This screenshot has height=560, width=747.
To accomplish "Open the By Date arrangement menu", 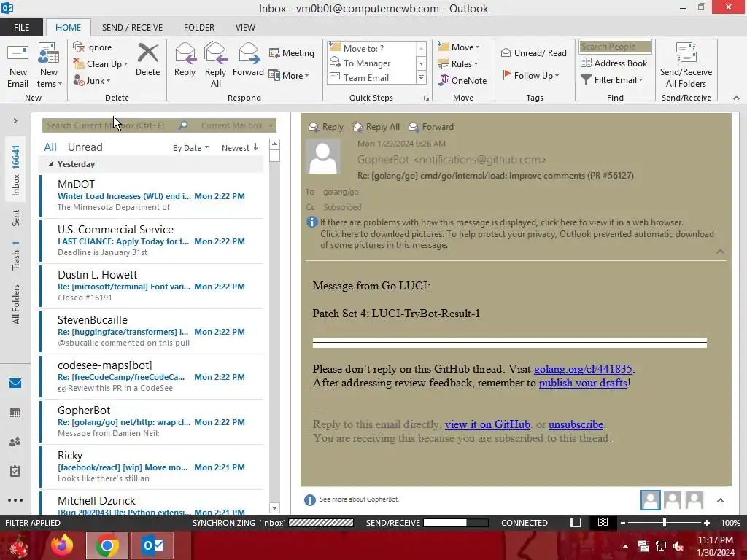I will coord(190,148).
